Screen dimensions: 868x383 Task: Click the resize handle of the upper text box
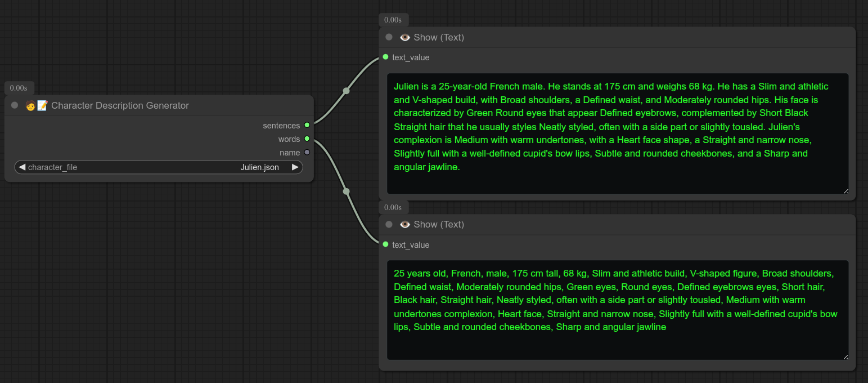tap(845, 191)
